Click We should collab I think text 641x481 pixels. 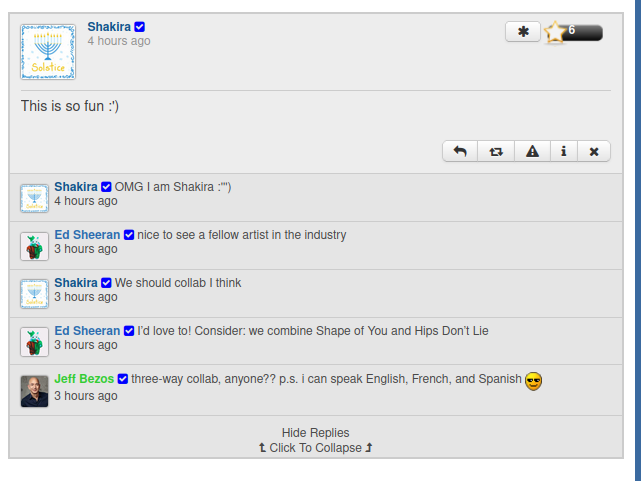(x=178, y=283)
